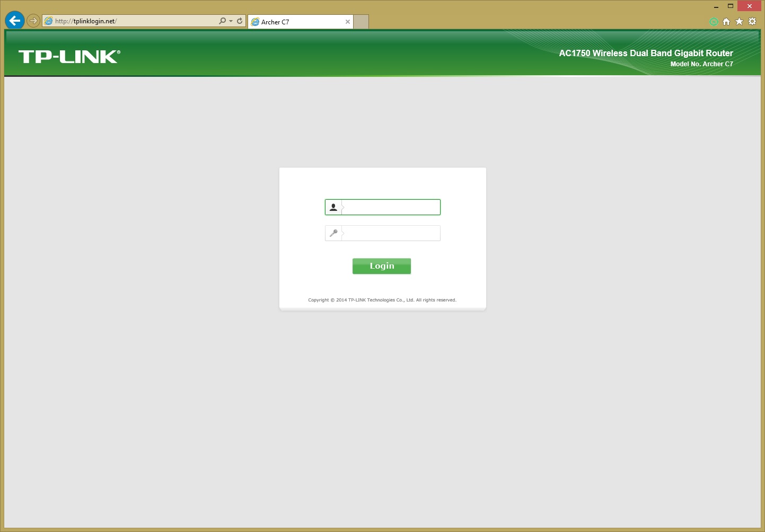Viewport: 765px width, 532px height.
Task: Click the green smiley feedback icon
Action: pyautogui.click(x=714, y=22)
